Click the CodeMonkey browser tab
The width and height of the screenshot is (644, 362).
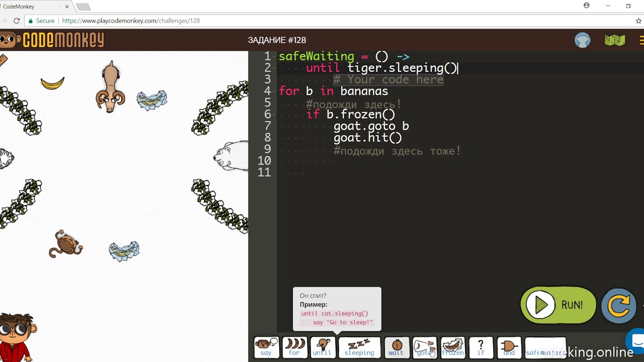pos(35,7)
